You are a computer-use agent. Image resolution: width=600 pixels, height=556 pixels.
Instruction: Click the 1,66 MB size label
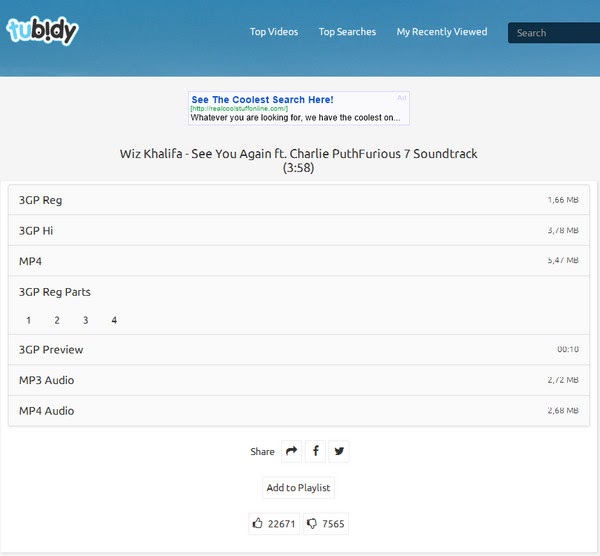click(563, 200)
